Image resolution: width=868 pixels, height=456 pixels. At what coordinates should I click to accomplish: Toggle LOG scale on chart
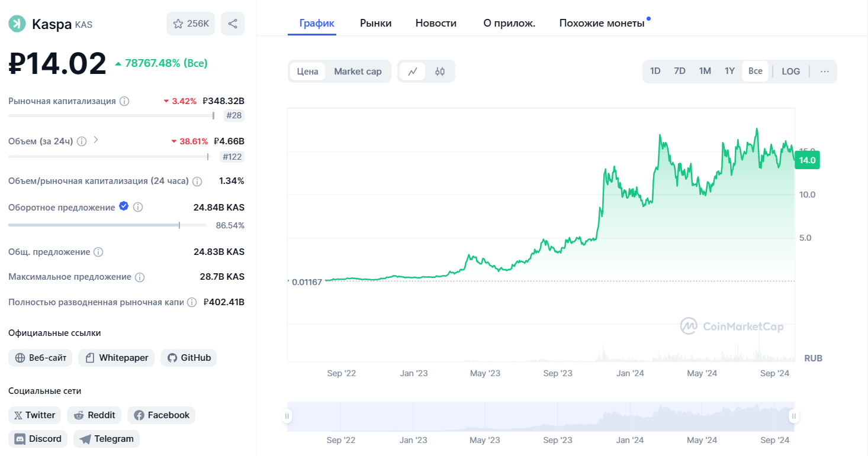[791, 72]
